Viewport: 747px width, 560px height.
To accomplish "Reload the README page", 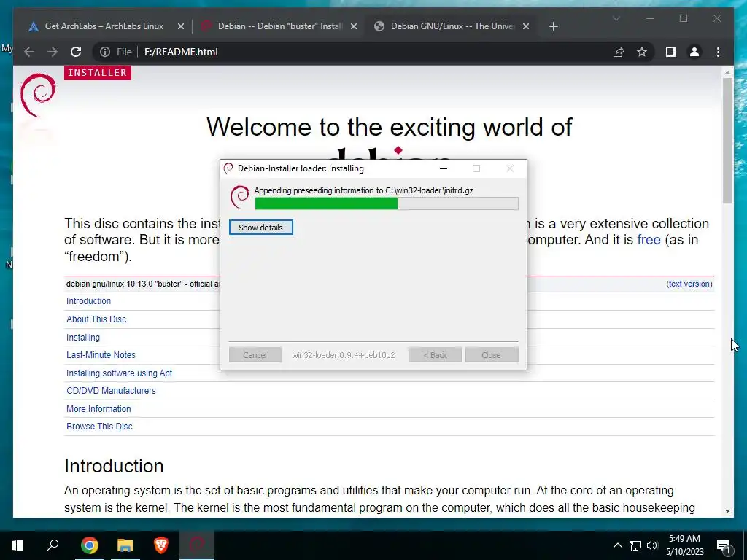I will (x=76, y=52).
